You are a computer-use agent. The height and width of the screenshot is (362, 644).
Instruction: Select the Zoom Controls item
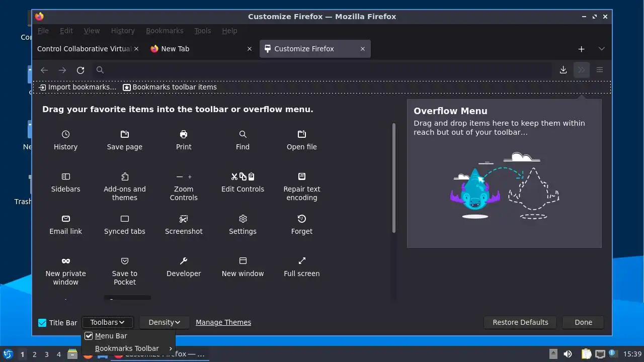[184, 187]
